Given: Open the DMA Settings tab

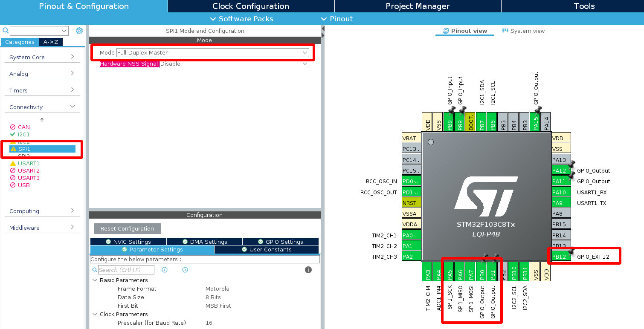Looking at the screenshot, I should pos(205,242).
